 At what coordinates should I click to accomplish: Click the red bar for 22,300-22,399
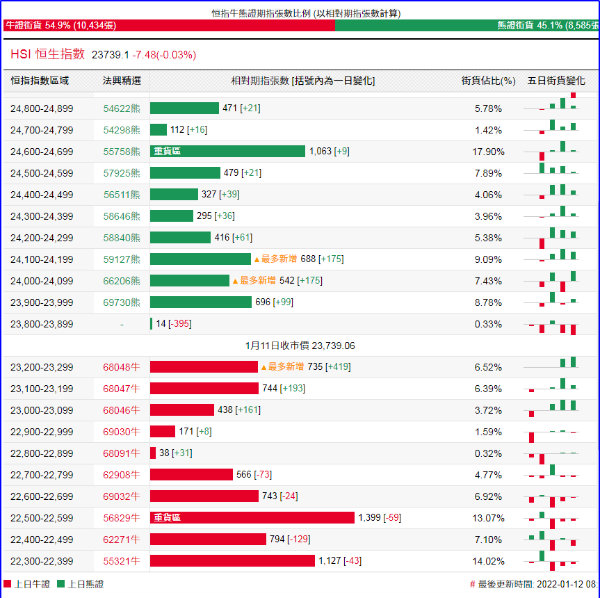click(232, 561)
